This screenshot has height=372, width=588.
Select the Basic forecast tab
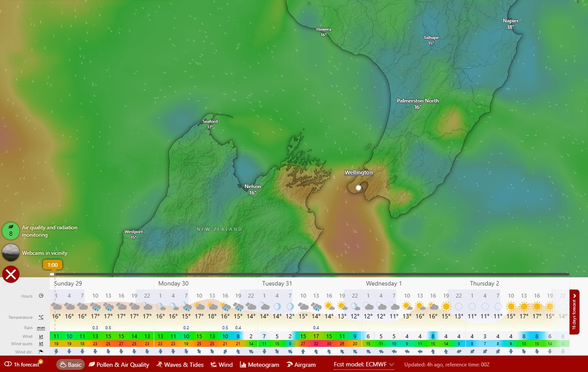click(70, 365)
